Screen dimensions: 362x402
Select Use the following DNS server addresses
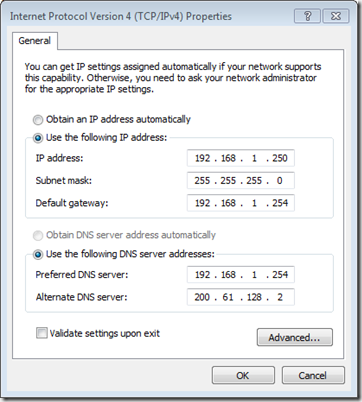tap(38, 255)
